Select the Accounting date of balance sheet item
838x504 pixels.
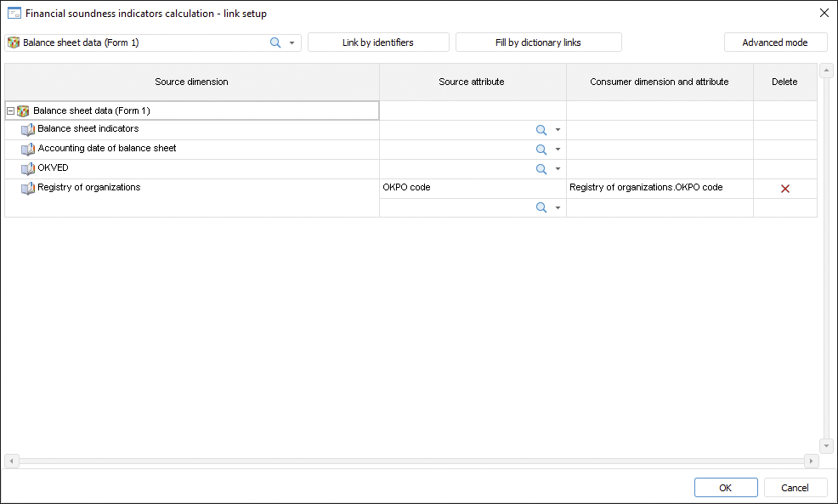tap(107, 149)
